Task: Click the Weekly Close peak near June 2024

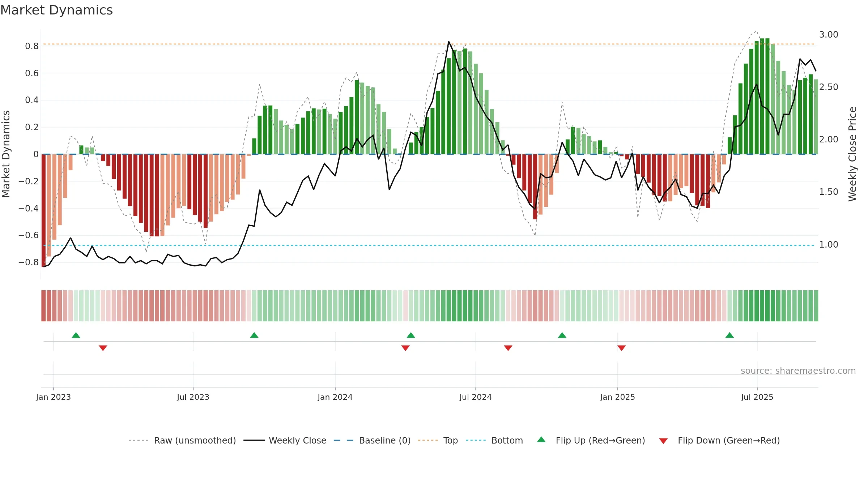Action: point(448,42)
